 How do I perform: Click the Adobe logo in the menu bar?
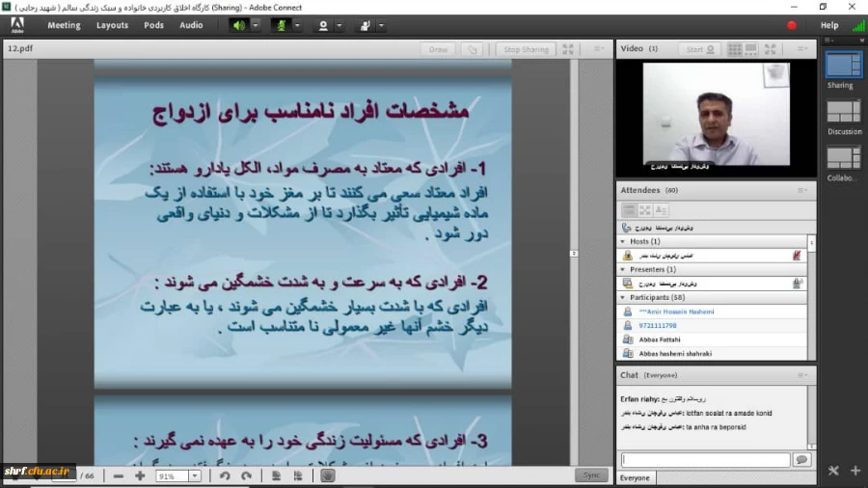[x=17, y=25]
